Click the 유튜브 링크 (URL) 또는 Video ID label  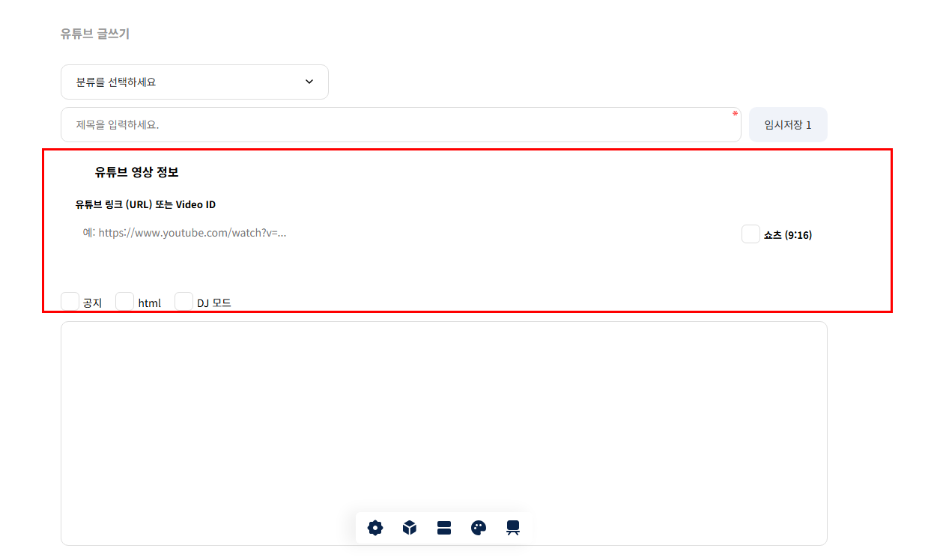pyautogui.click(x=145, y=204)
